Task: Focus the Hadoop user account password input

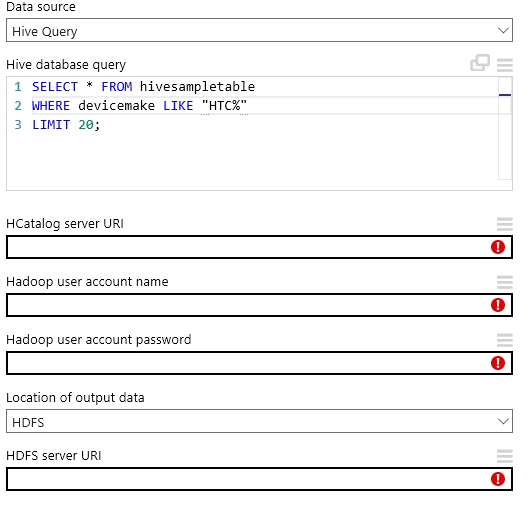Action: point(259,363)
